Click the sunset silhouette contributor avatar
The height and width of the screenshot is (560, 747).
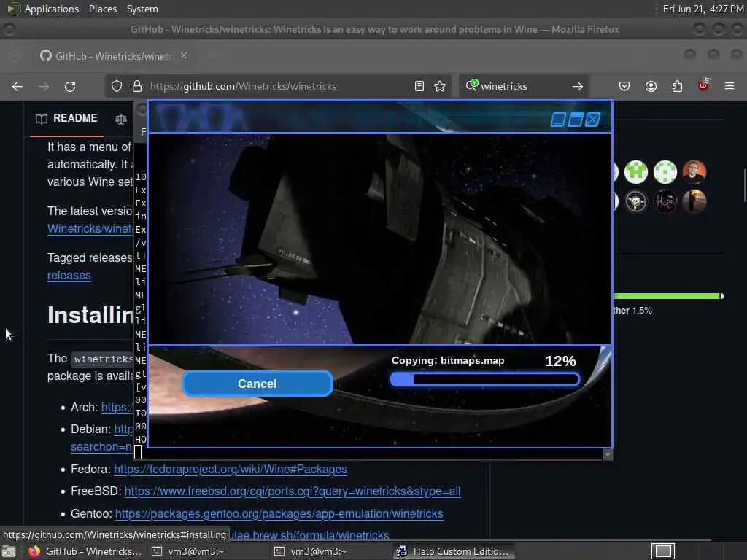(x=694, y=201)
